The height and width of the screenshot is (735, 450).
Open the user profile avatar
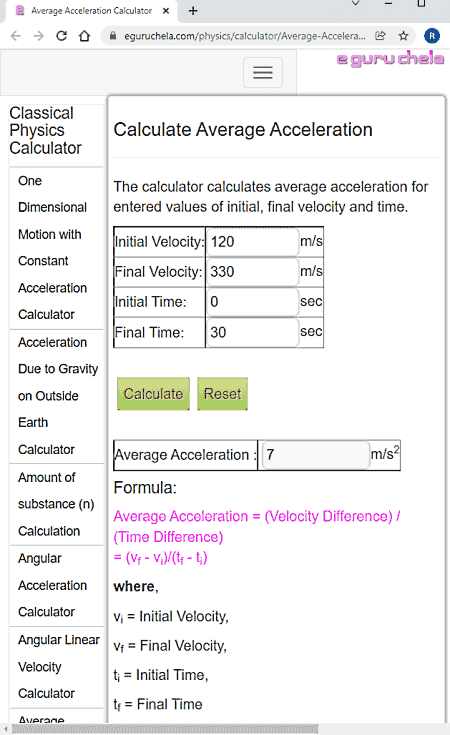(432, 36)
